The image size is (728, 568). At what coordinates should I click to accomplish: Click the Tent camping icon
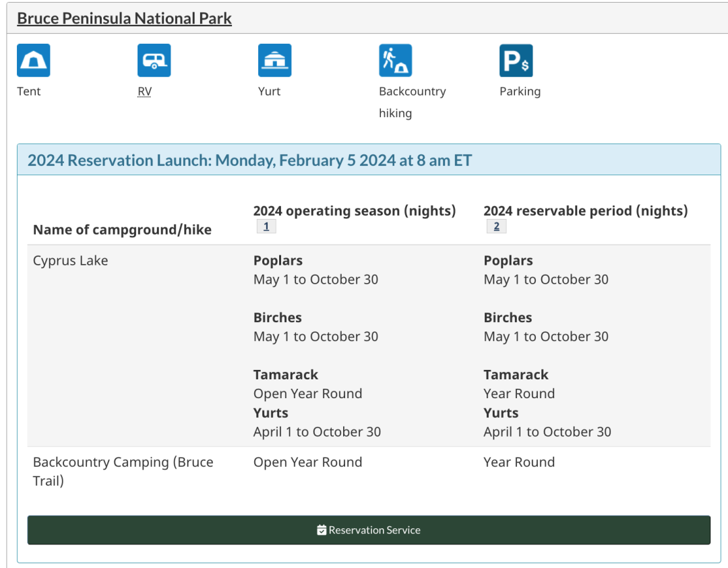(34, 61)
